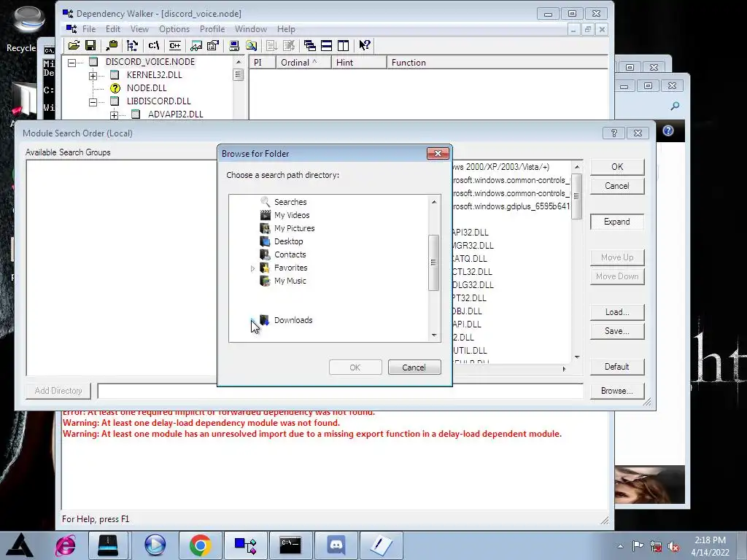Collapse the DISCORD_VOICE.NODE tree node
Image resolution: width=747 pixels, height=560 pixels.
tap(71, 63)
